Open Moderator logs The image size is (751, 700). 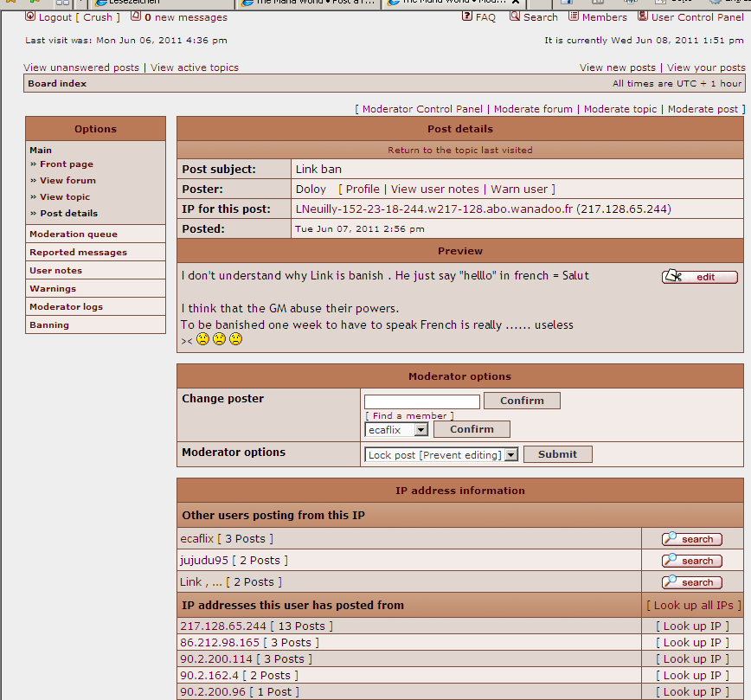[x=66, y=306]
